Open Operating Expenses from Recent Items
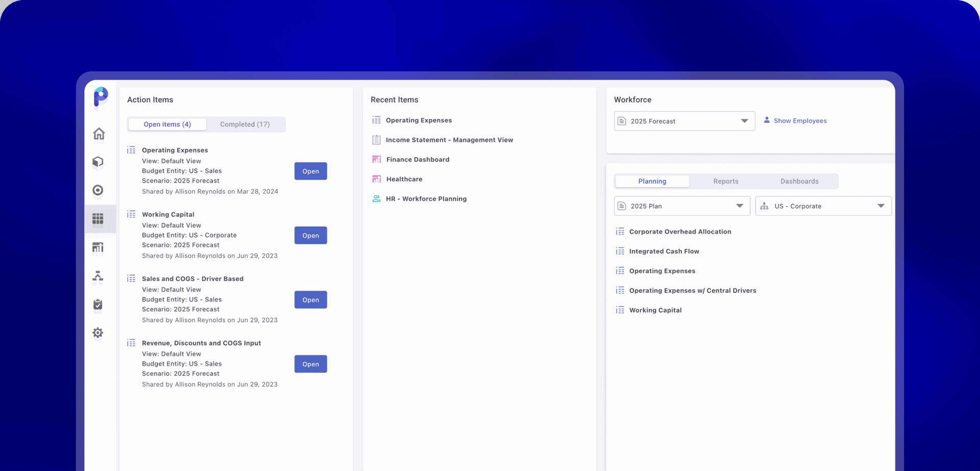The width and height of the screenshot is (980, 471). click(419, 120)
